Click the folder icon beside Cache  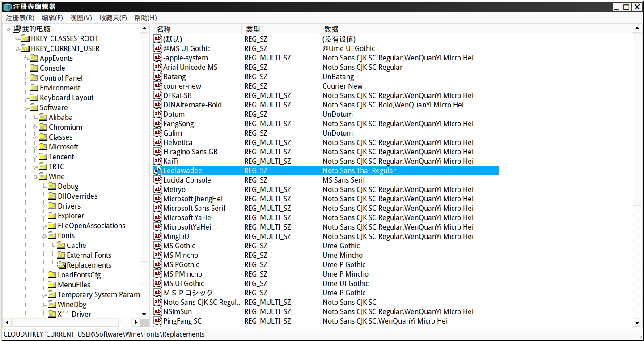(x=61, y=245)
